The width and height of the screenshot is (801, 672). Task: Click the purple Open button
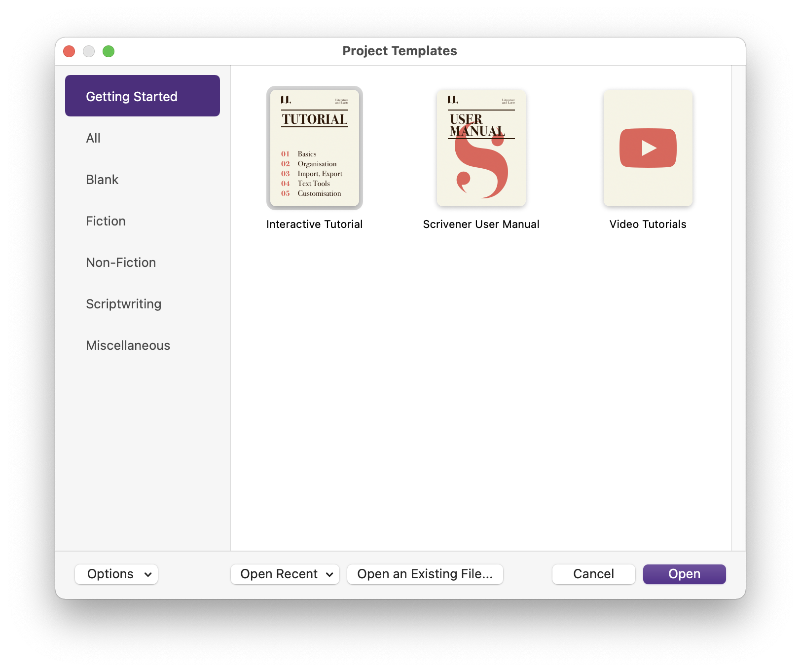click(684, 574)
